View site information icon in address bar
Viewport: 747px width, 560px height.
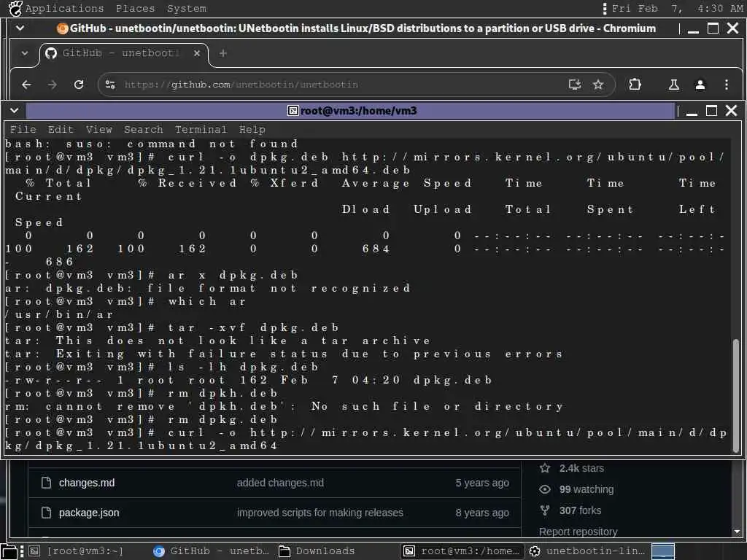[110, 85]
